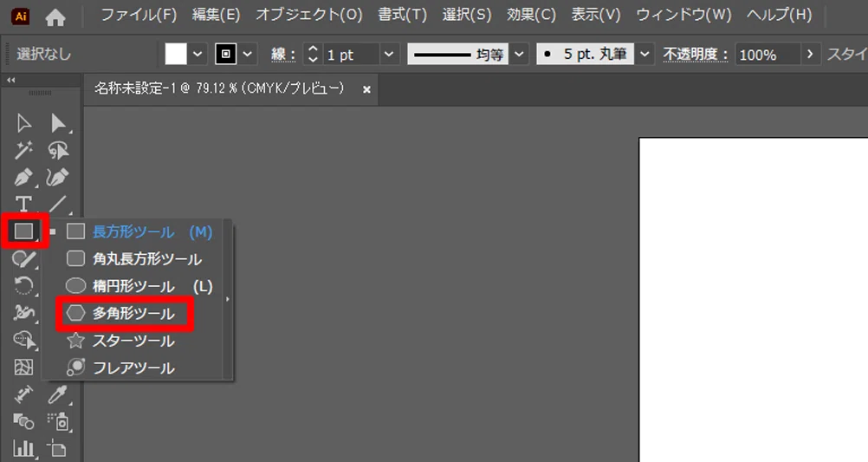Select the Line Segment tool
The image size is (868, 462).
58,204
